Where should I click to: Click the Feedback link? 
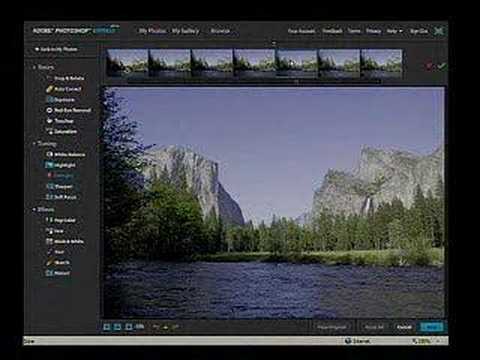pos(332,31)
